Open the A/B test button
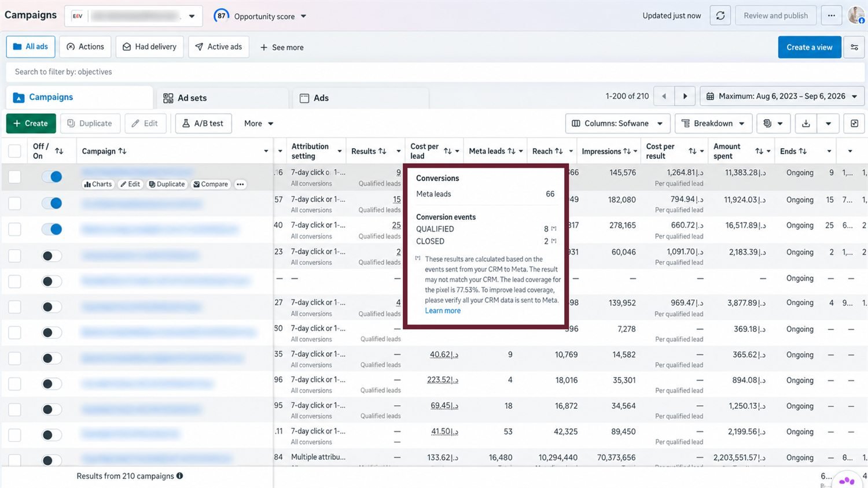The width and height of the screenshot is (868, 488). click(203, 123)
